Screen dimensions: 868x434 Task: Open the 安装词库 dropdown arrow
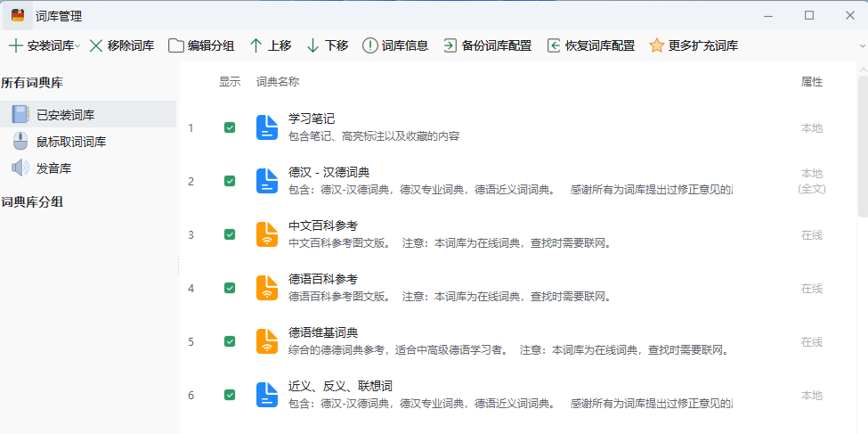(78, 46)
